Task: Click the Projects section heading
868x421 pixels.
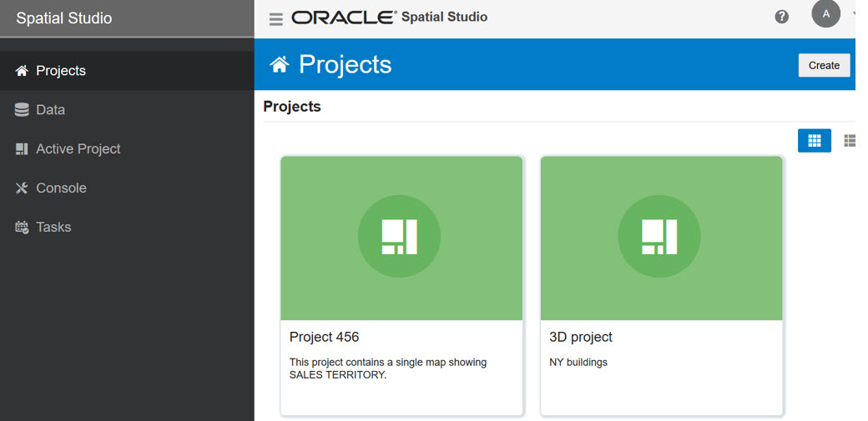Action: [x=292, y=106]
